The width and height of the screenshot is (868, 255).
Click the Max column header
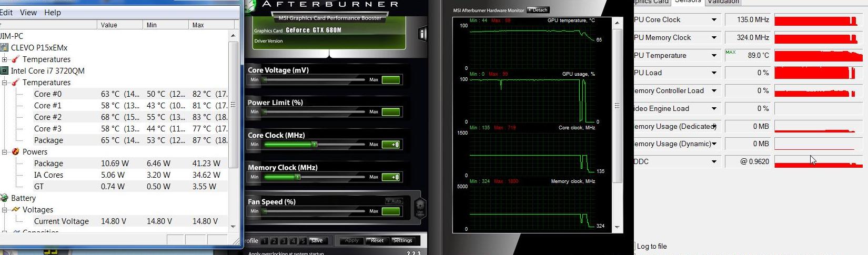click(210, 25)
